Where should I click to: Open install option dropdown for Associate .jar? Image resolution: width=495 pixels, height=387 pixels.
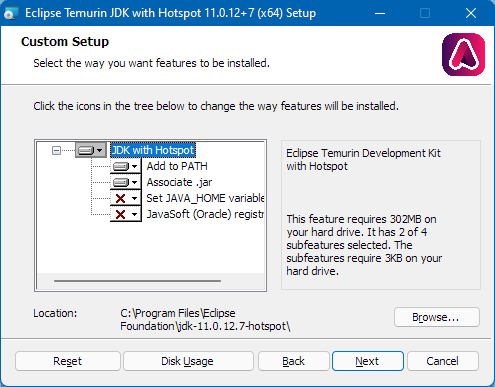pyautogui.click(x=126, y=182)
